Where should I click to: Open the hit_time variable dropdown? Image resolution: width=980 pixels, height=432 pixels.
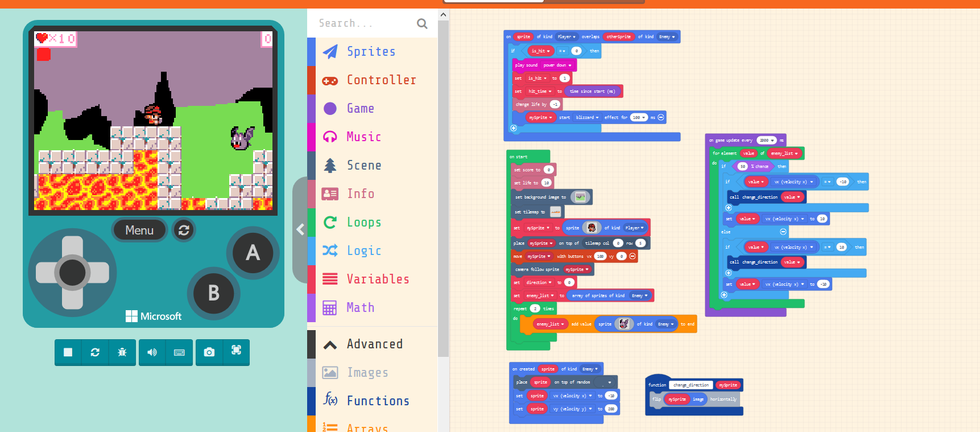(x=540, y=91)
